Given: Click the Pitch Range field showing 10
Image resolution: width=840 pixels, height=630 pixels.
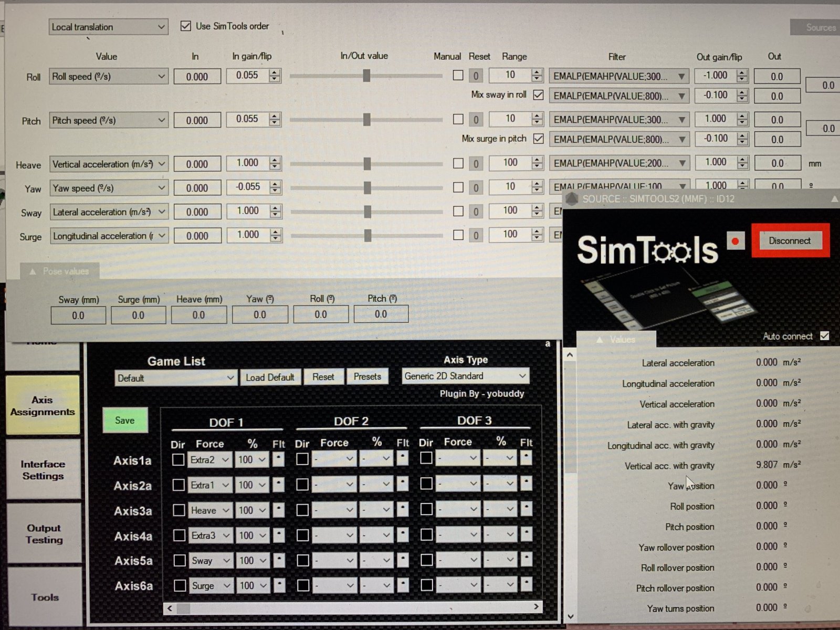Looking at the screenshot, I should click(510, 119).
